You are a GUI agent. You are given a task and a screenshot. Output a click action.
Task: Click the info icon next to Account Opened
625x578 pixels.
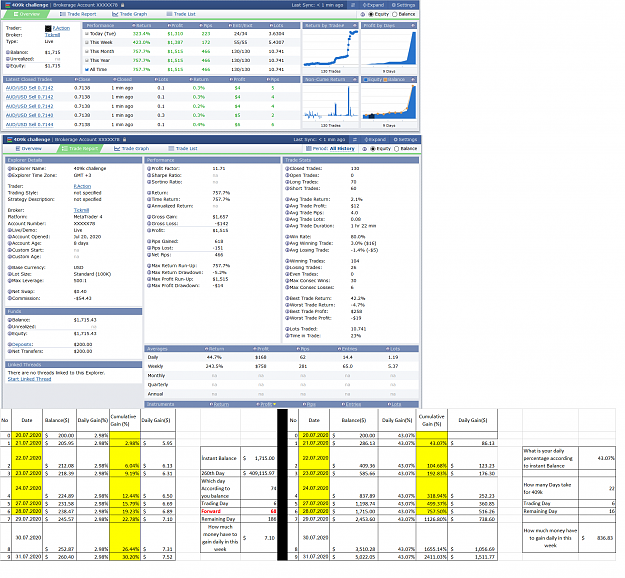[x=10, y=237]
